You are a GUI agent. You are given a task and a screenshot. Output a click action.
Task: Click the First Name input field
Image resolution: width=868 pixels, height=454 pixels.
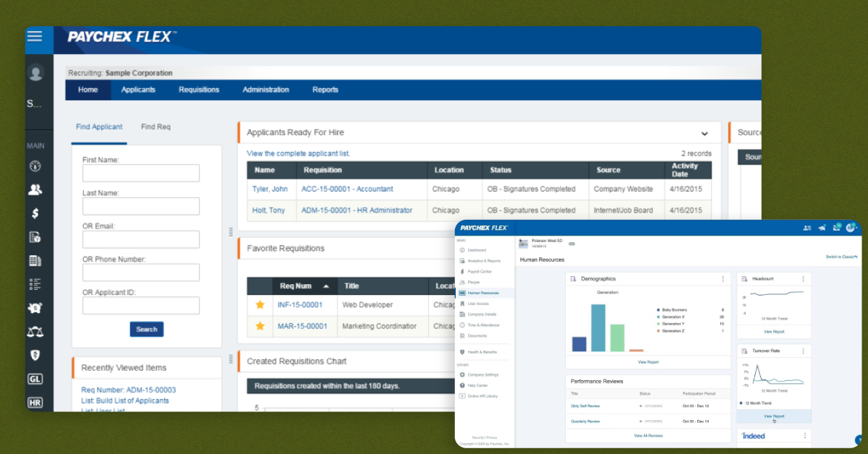click(x=141, y=173)
